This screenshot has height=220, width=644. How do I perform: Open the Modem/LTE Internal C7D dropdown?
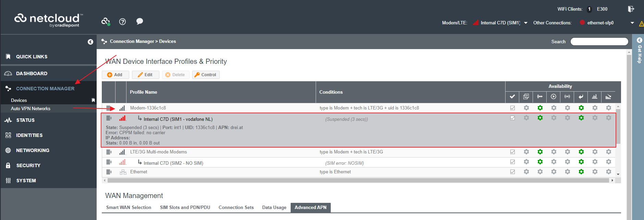click(x=525, y=23)
